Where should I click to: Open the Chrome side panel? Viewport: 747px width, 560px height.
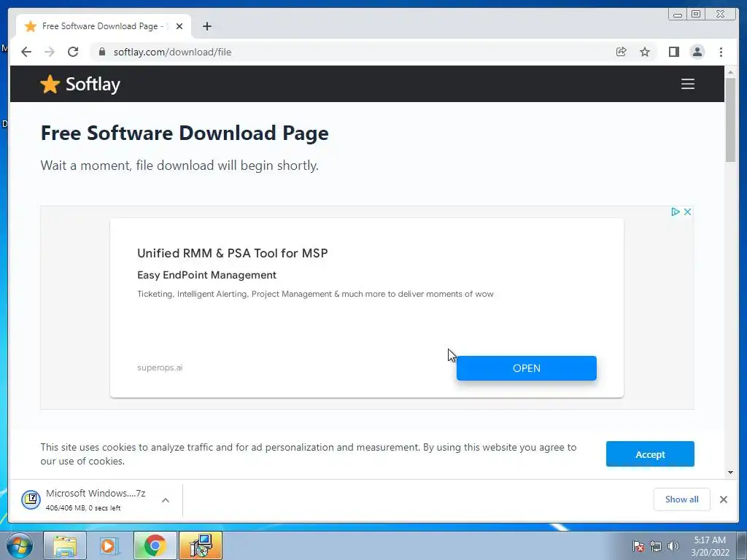point(673,52)
